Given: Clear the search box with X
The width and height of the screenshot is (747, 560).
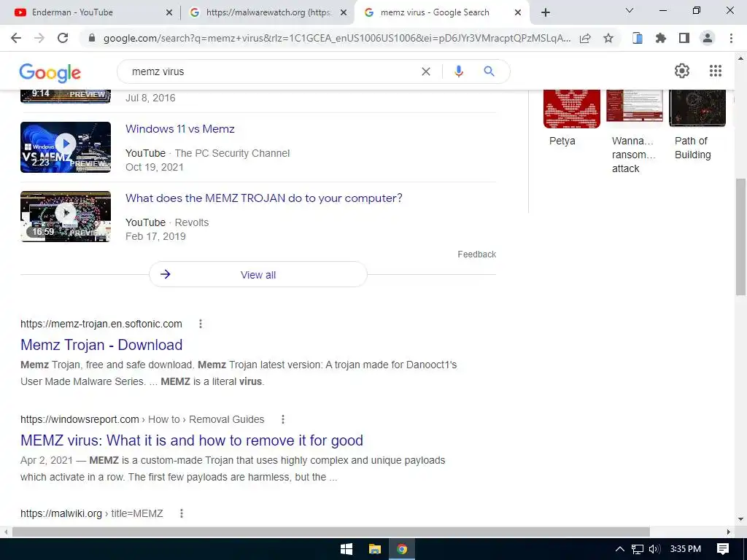Looking at the screenshot, I should click(426, 71).
